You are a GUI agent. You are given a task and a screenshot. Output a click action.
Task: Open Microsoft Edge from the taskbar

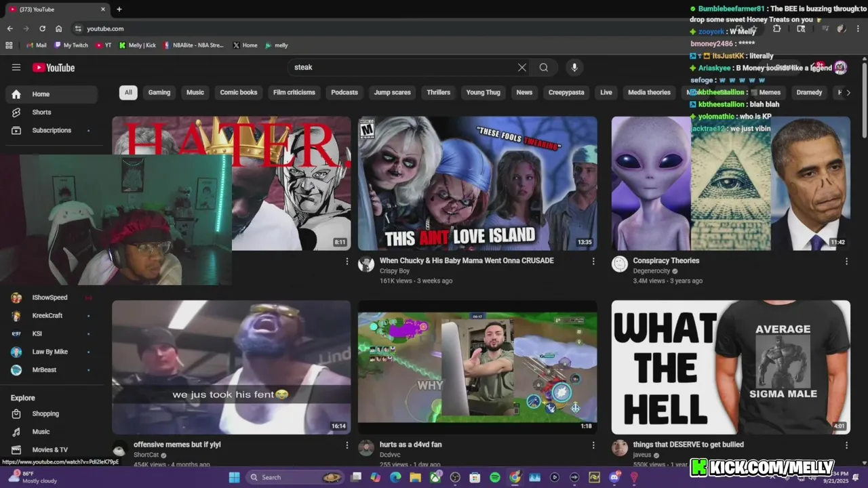coord(395,477)
